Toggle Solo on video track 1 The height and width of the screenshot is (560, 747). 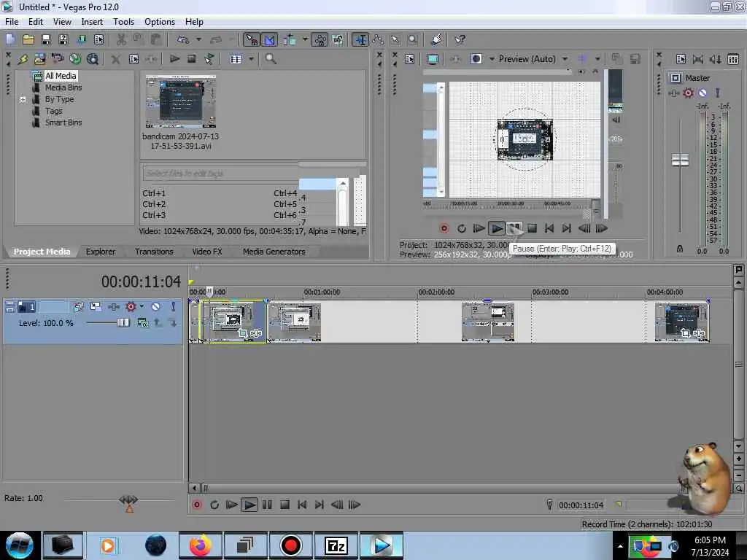pos(174,307)
